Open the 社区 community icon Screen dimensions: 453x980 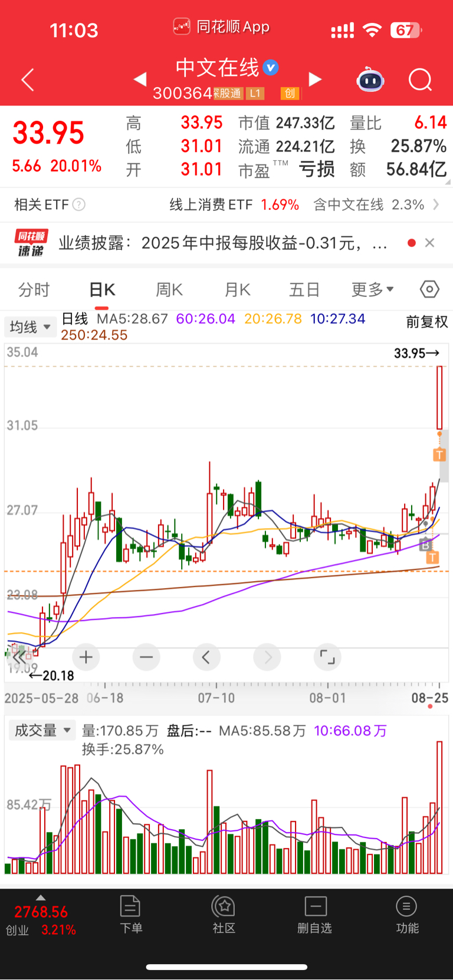pyautogui.click(x=224, y=915)
